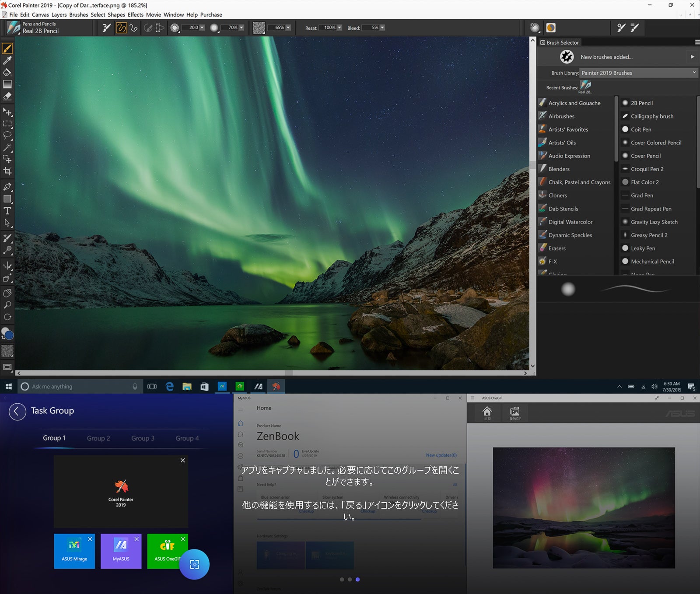Image resolution: width=700 pixels, height=594 pixels.
Task: Click the canvas horizontal scrollbar
Action: tap(271, 373)
